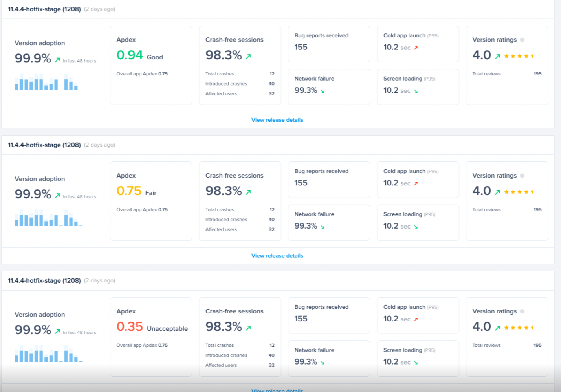
Task: Click Cold app launch red arrow in 0.75 Fair card
Action: pyautogui.click(x=416, y=183)
